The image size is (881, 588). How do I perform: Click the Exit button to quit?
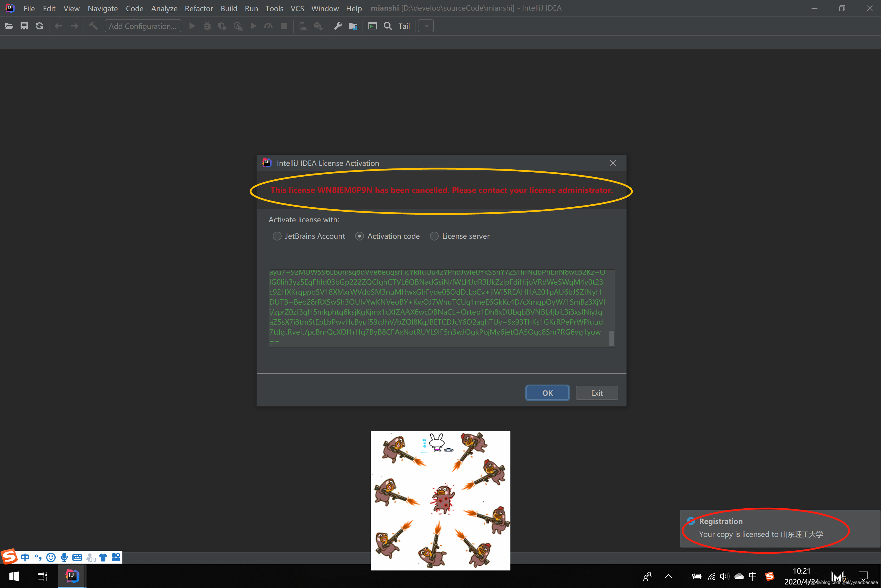tap(596, 392)
